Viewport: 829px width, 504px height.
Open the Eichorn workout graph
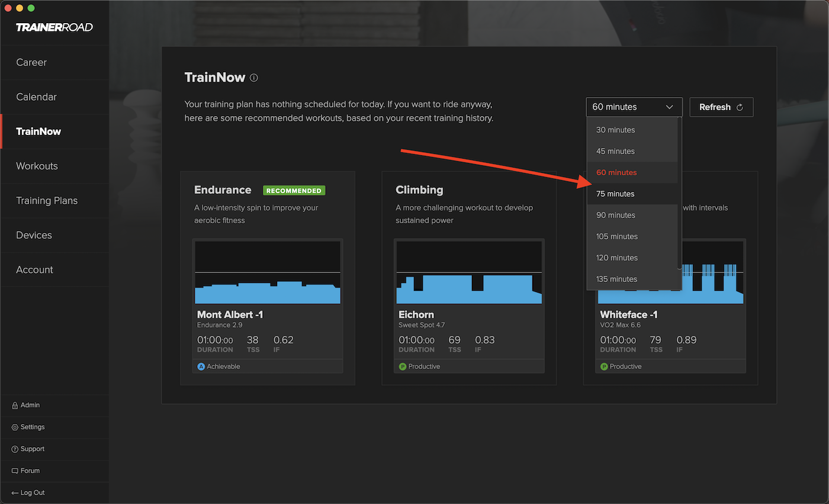point(469,272)
